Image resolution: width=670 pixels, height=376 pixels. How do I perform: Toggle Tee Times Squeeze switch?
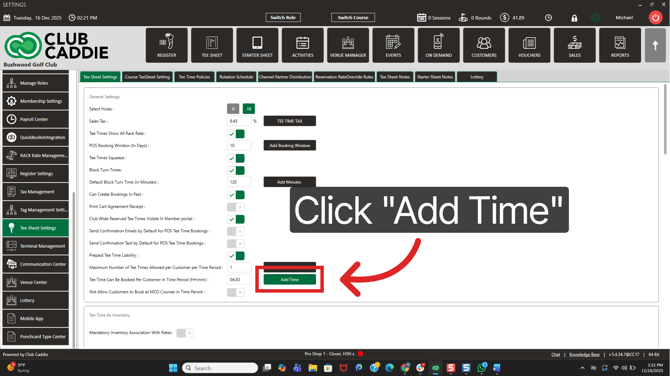(x=235, y=158)
